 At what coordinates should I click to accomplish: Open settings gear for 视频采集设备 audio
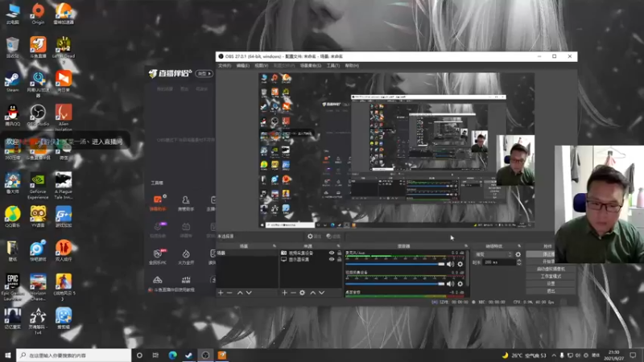pos(460,284)
